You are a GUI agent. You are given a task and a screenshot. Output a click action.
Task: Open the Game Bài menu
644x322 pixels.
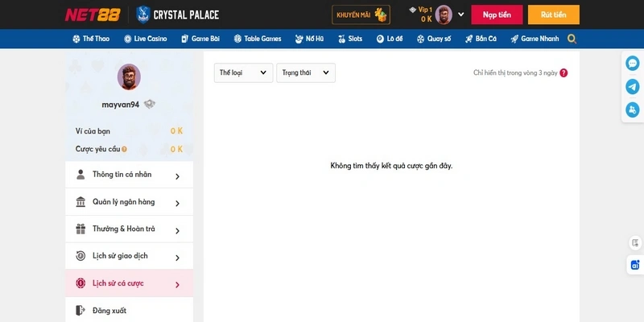point(200,39)
